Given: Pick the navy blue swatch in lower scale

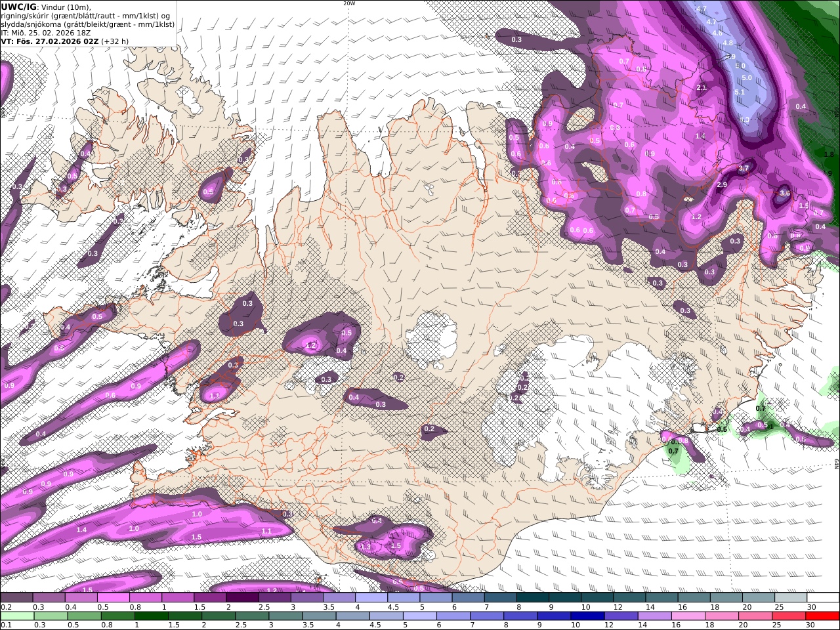Looking at the screenshot, I should (587, 616).
